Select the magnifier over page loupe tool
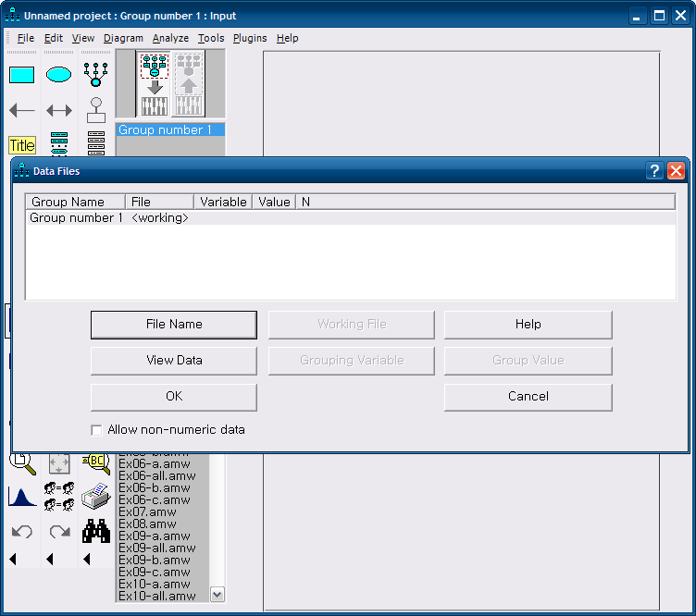 coord(22,463)
